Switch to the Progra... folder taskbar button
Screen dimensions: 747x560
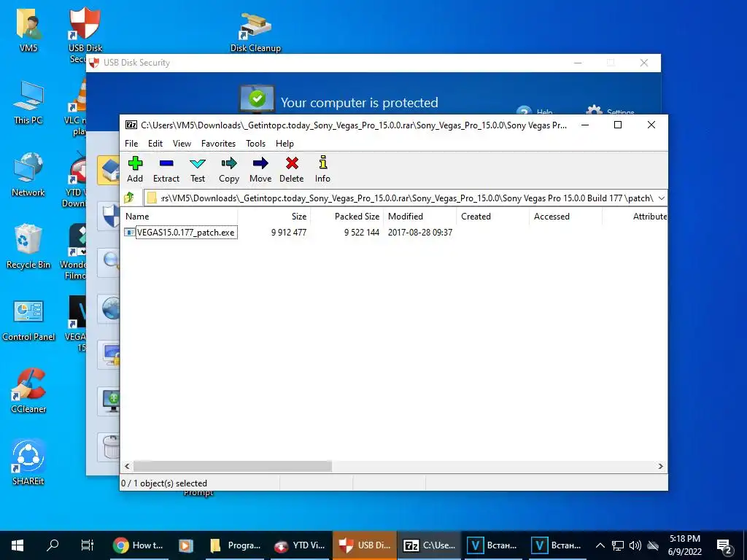236,545
